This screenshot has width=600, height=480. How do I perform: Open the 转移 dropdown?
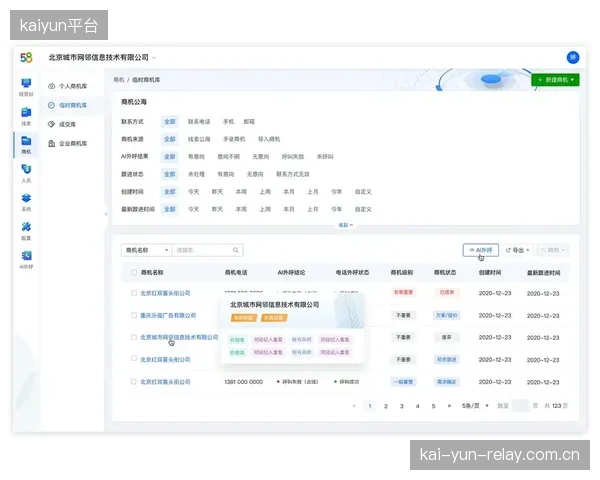553,250
